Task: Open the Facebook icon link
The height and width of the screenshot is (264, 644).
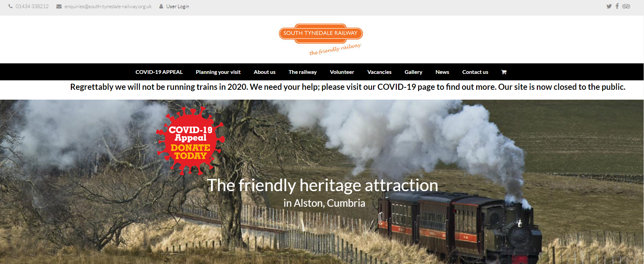Action: coord(617,6)
